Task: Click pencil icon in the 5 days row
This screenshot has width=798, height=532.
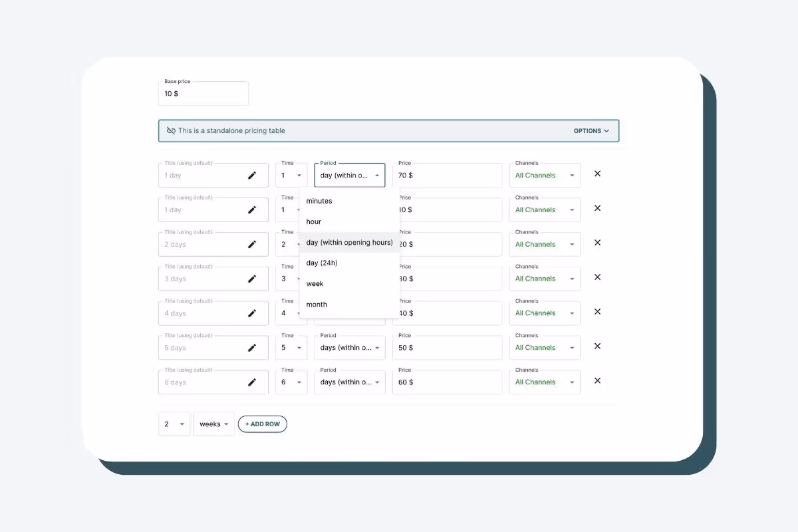Action: [x=252, y=348]
